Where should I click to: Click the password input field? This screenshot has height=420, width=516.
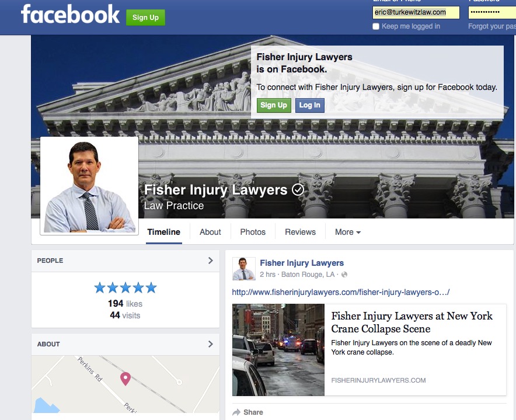[492, 12]
